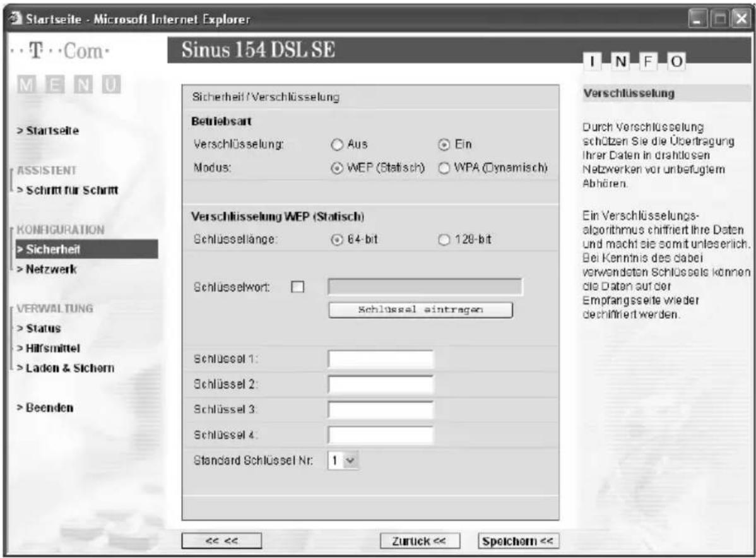Open the Hilfsmittel menu entry
The height and width of the screenshot is (558, 756).
[x=48, y=348]
